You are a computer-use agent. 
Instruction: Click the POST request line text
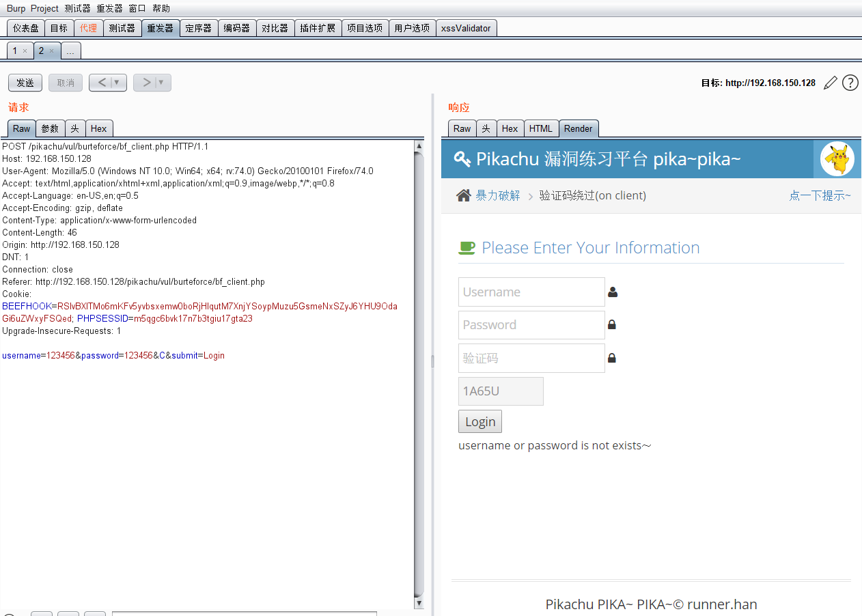tap(105, 146)
